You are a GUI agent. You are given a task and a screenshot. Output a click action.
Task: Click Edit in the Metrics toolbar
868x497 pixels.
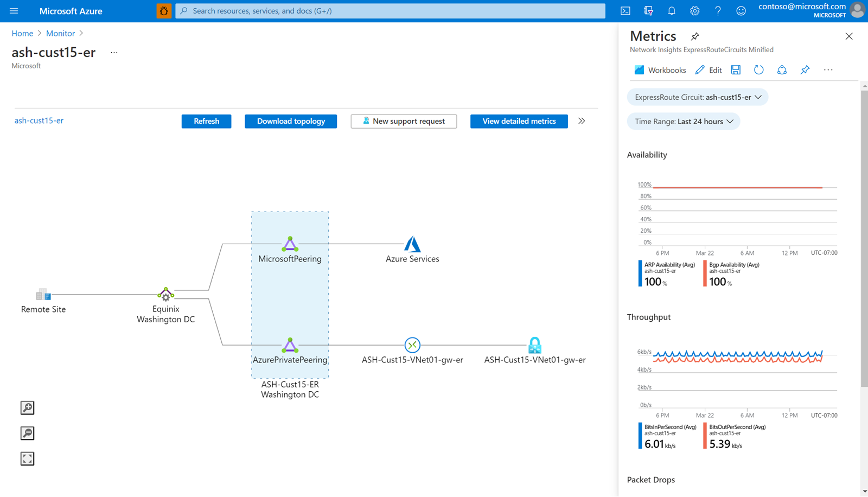point(709,70)
